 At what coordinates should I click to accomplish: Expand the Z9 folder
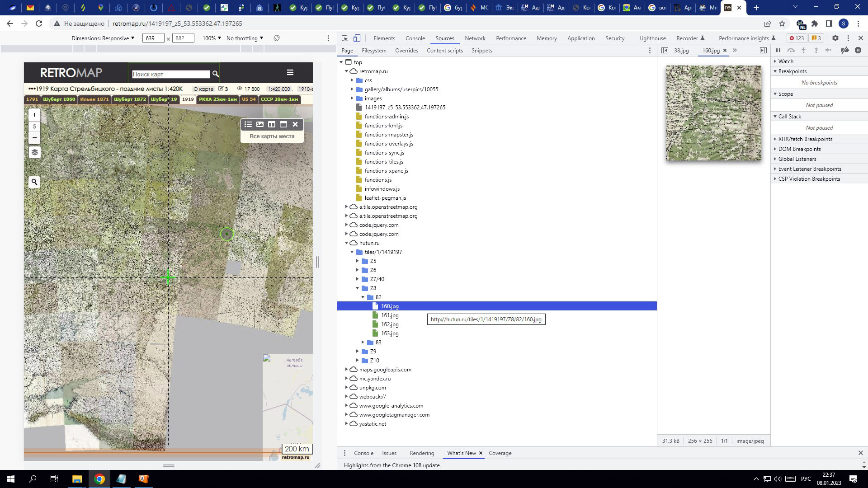coord(358,352)
